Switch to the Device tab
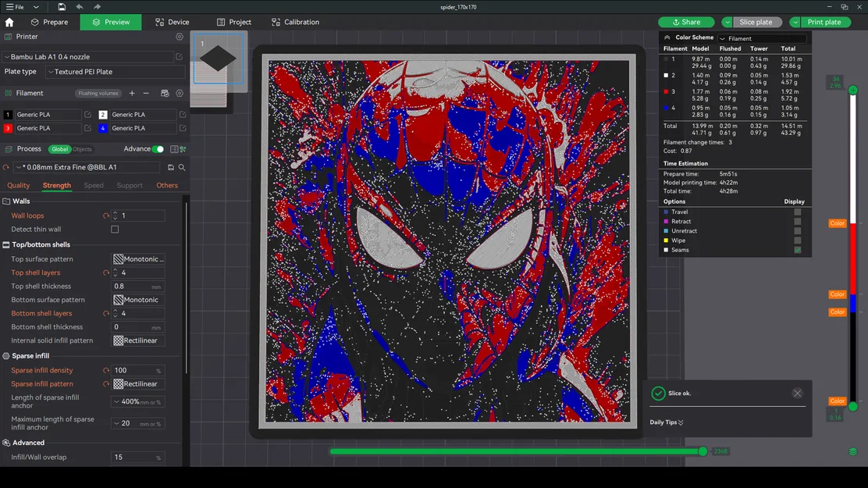This screenshot has height=488, width=868. (x=172, y=22)
